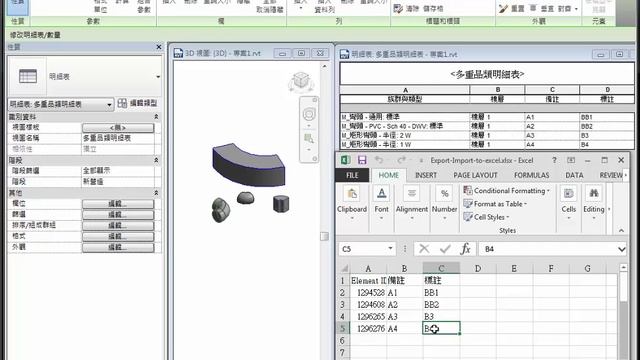640x360 pixels.
Task: Open the Name Box dropdown arrow
Action: tap(390, 249)
